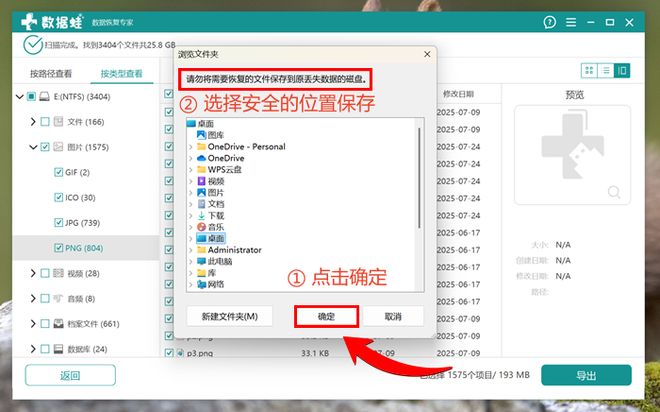Select the 音乐 music icon in dialog
660x412 pixels.
pos(201,227)
